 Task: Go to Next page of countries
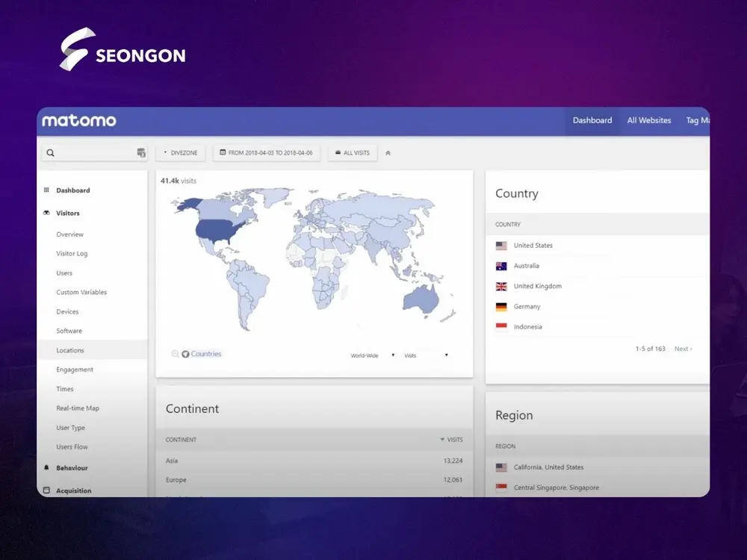click(x=684, y=349)
